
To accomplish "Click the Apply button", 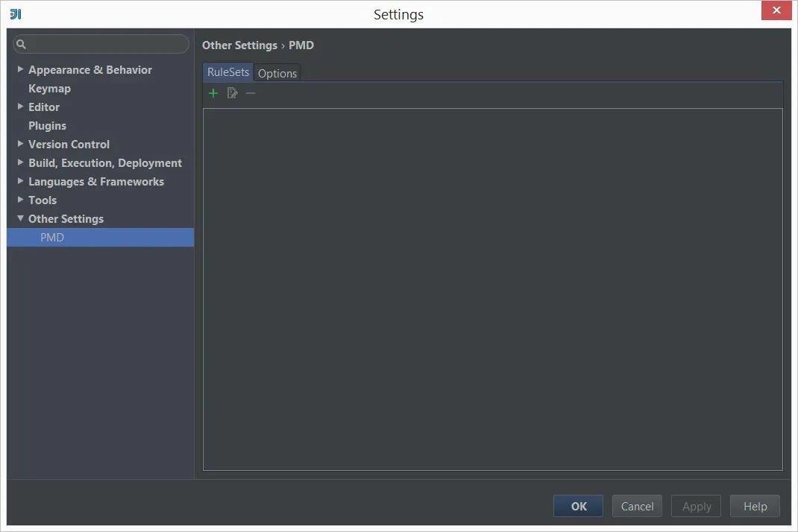I will [697, 506].
